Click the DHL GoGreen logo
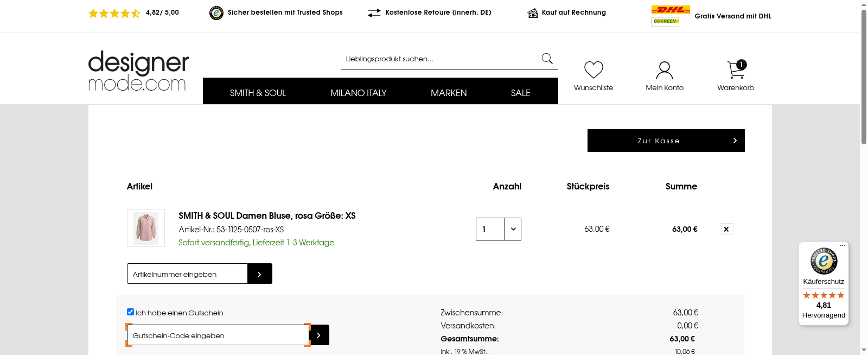Viewport: 868px width, 355px height. (x=665, y=16)
